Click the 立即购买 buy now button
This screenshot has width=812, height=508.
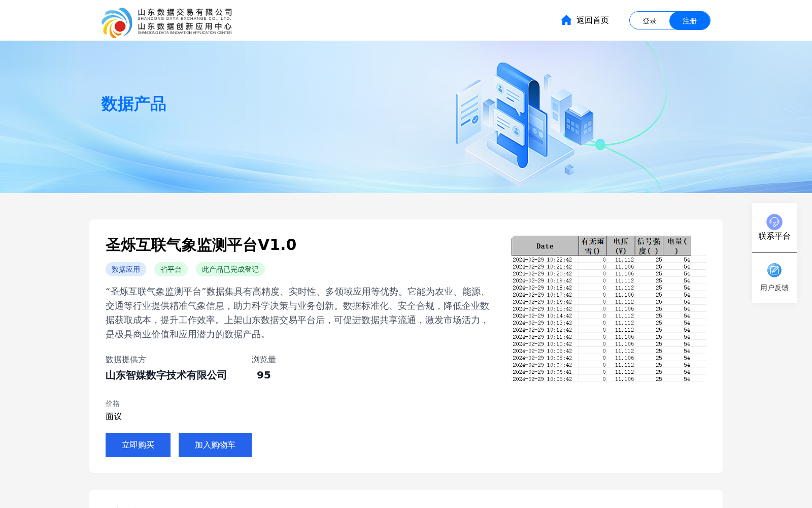tap(138, 445)
